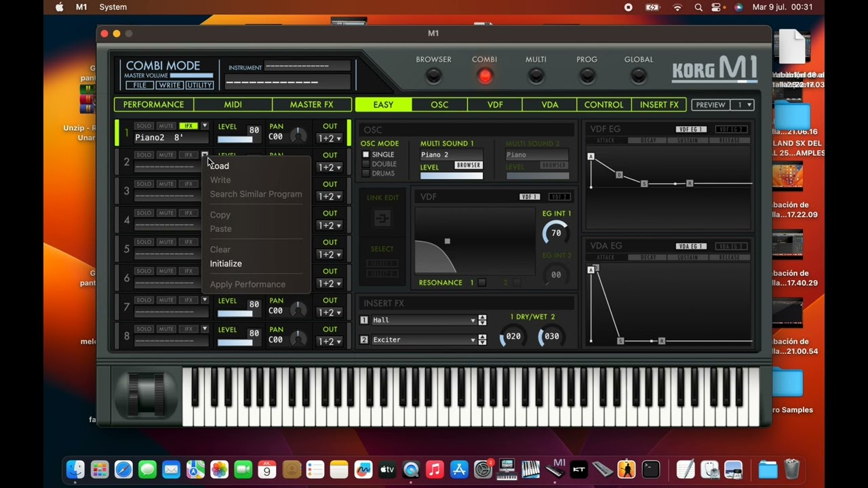
Task: Adjust the LEVEL slider of timbre 1
Action: [235, 139]
